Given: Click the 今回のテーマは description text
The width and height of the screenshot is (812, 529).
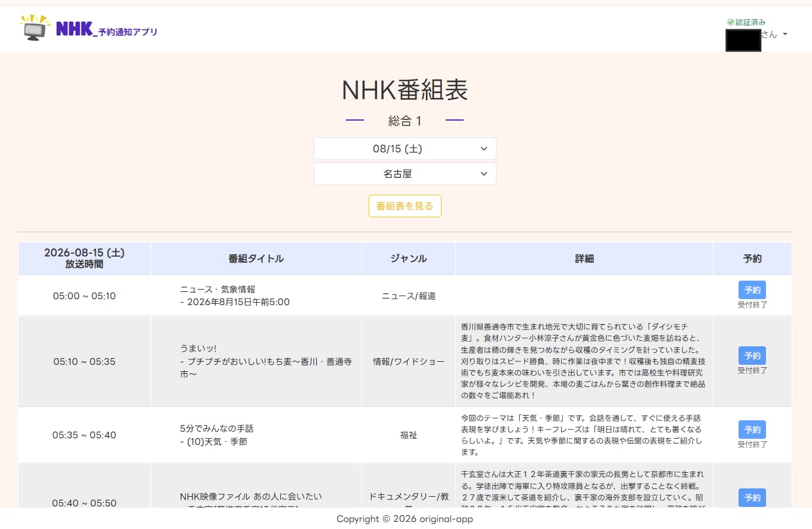Looking at the screenshot, I should pyautogui.click(x=582, y=435).
